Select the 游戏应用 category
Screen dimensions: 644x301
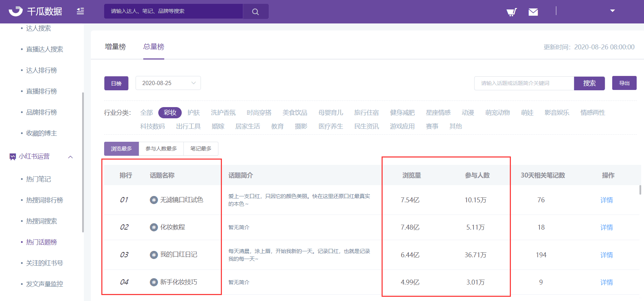tap(402, 126)
